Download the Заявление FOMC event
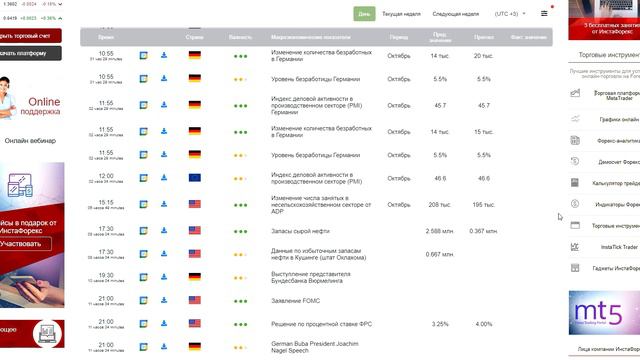 tap(164, 300)
